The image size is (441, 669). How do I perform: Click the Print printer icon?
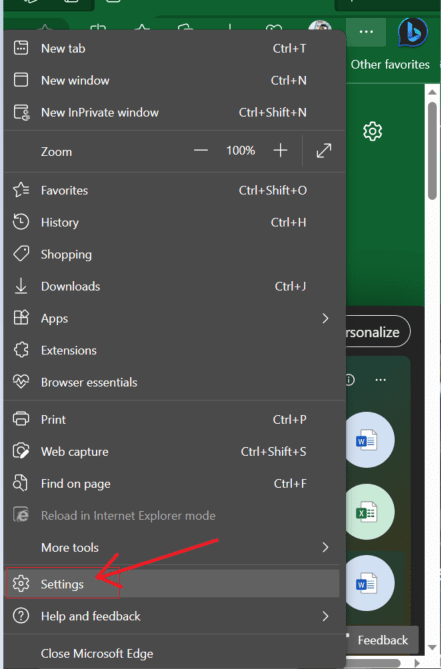point(21,419)
